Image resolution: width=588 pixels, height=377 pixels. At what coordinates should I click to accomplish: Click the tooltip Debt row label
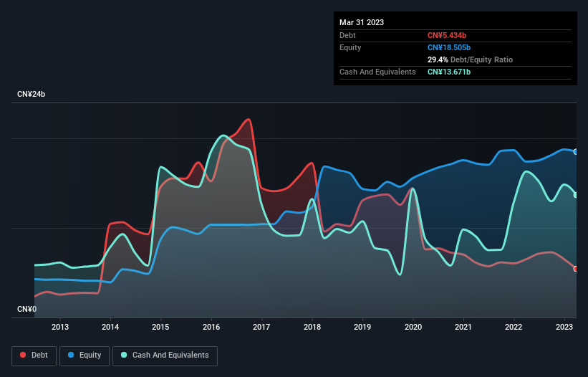347,35
